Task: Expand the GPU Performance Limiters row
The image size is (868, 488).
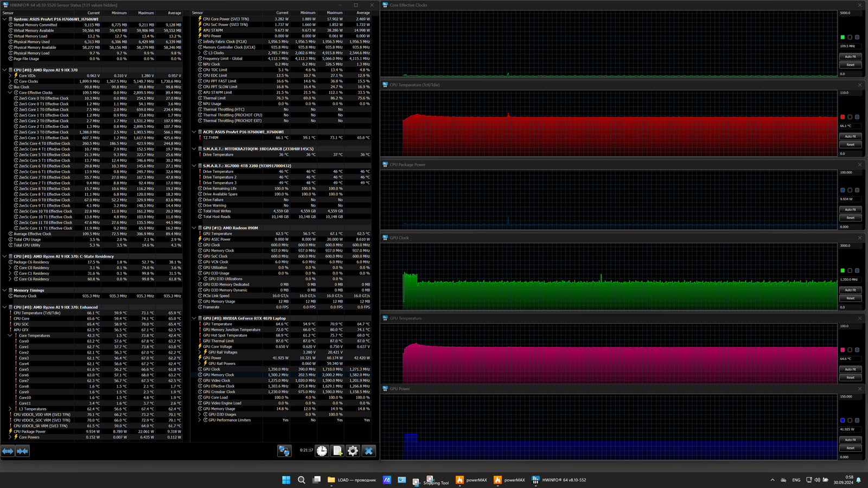Action: pos(199,420)
